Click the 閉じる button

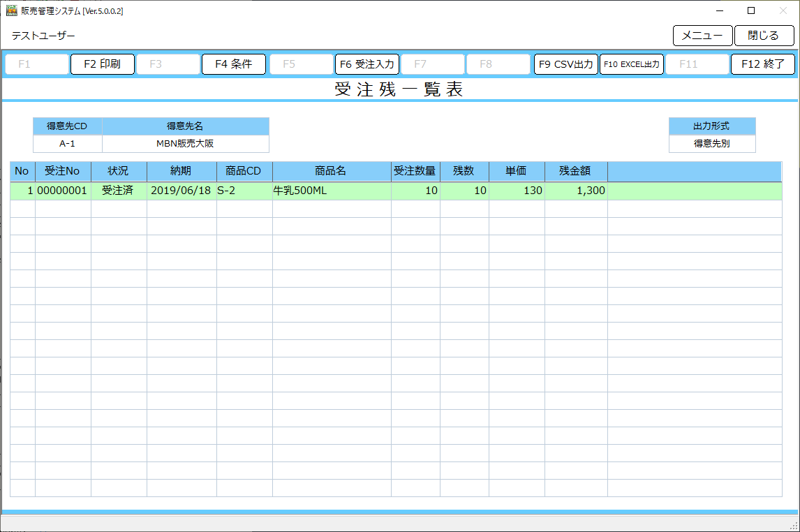click(x=764, y=36)
